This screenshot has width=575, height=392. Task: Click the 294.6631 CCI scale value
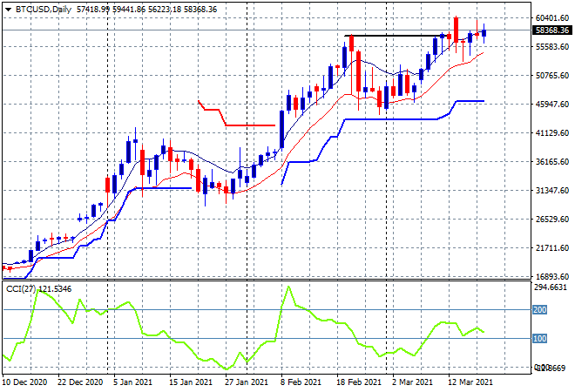551,287
